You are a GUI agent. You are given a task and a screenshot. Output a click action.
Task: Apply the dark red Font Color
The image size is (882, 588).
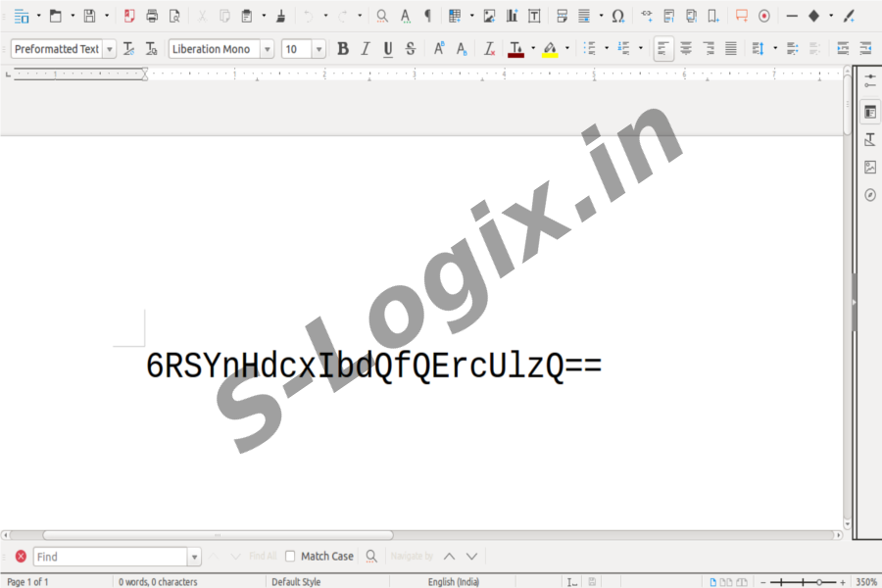(515, 49)
